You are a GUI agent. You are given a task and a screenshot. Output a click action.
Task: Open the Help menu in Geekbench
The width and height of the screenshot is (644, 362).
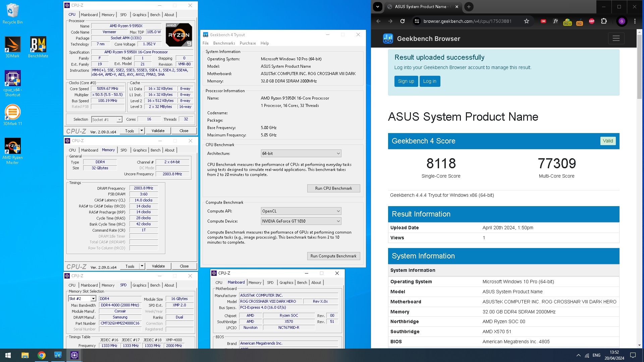pos(265,43)
